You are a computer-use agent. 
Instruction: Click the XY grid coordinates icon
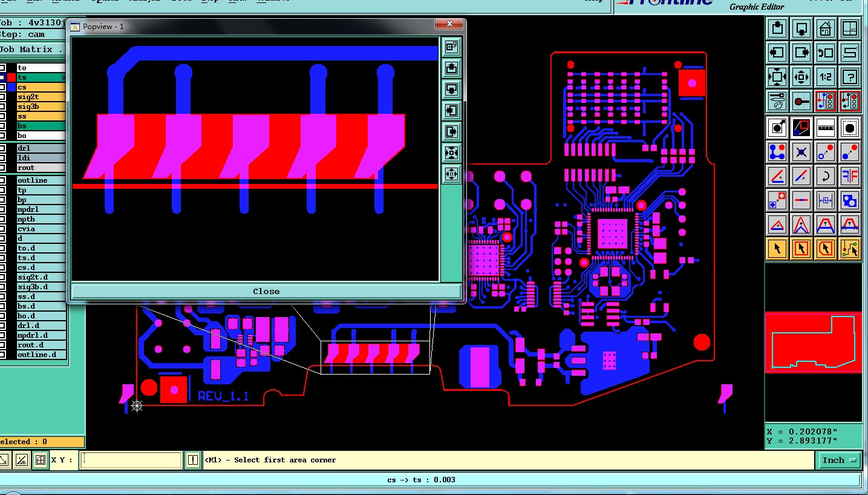[x=850, y=28]
